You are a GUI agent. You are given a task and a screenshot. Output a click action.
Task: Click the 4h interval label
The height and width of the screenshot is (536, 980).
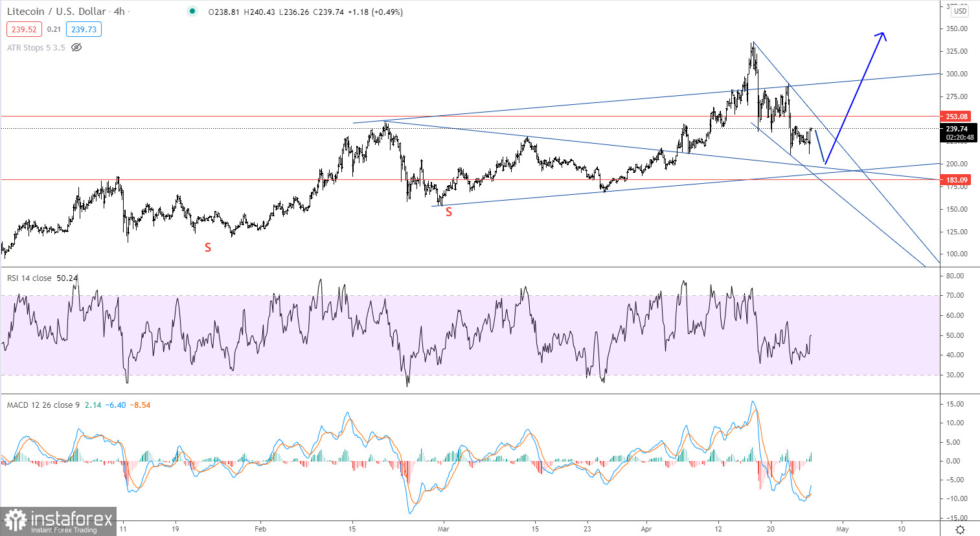pos(119,12)
